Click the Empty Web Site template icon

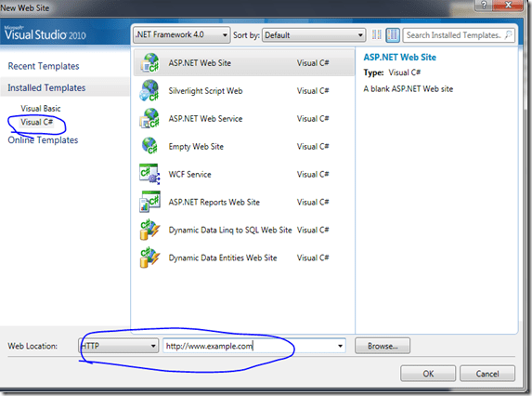coord(149,146)
